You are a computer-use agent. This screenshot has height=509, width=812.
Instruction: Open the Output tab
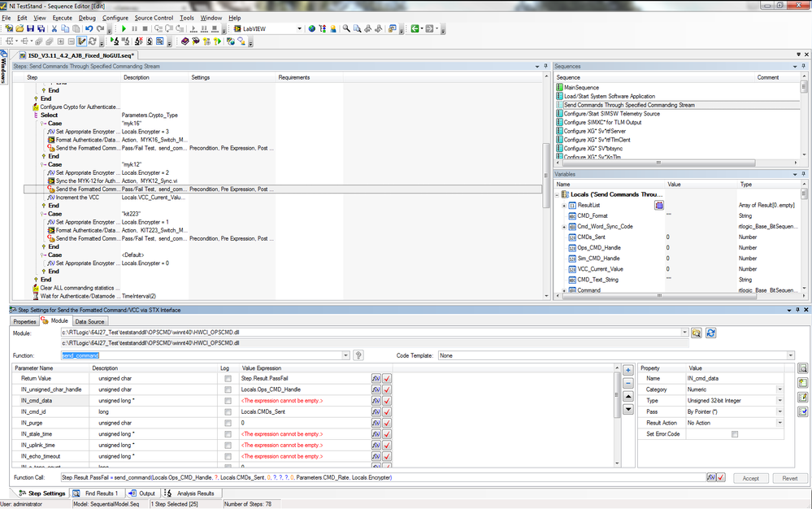point(142,494)
